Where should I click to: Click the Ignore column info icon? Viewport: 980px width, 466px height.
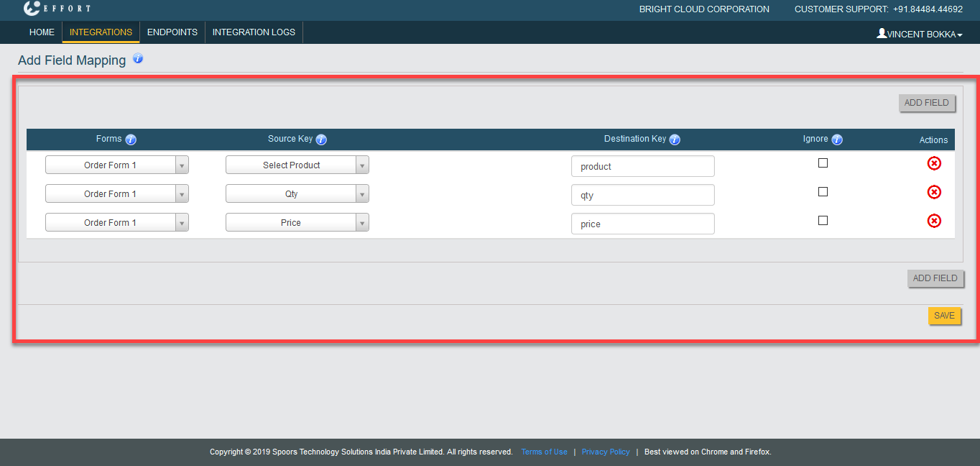837,140
